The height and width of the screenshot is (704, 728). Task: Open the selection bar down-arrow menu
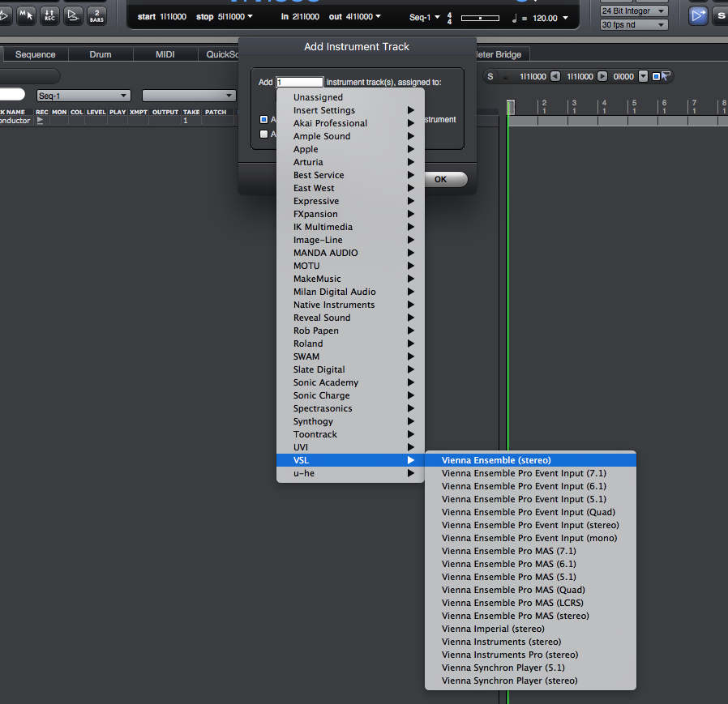coord(643,77)
